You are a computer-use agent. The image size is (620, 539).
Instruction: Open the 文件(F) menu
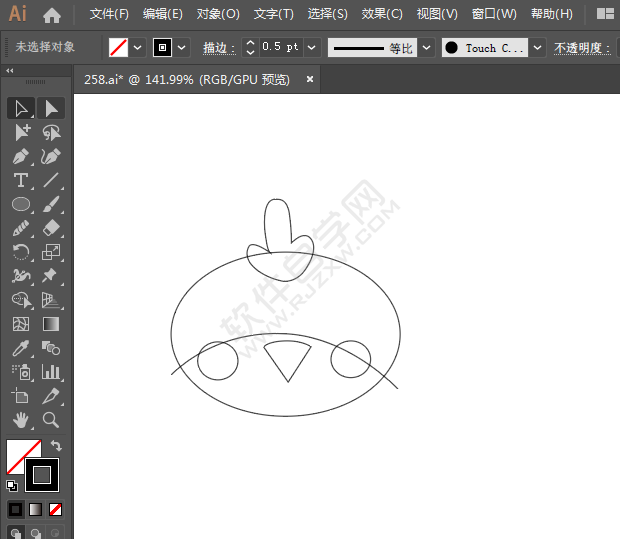[x=109, y=14]
